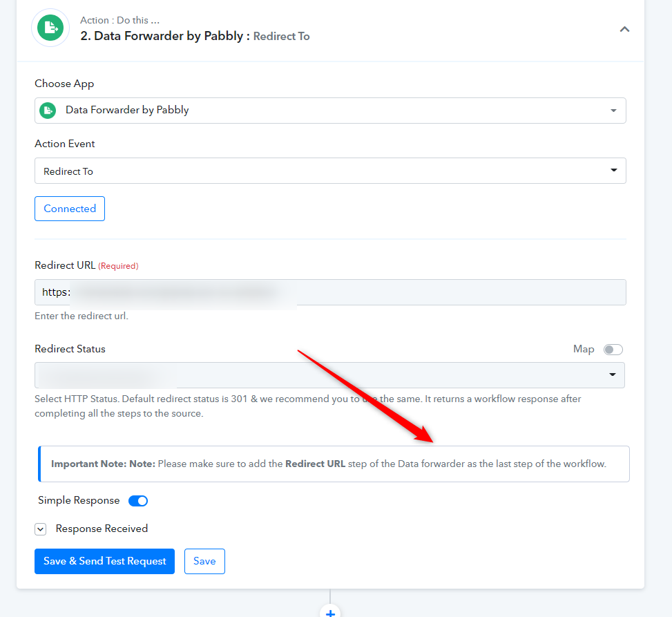Click the 'Choose App' label
The height and width of the screenshot is (617, 672).
pos(64,84)
